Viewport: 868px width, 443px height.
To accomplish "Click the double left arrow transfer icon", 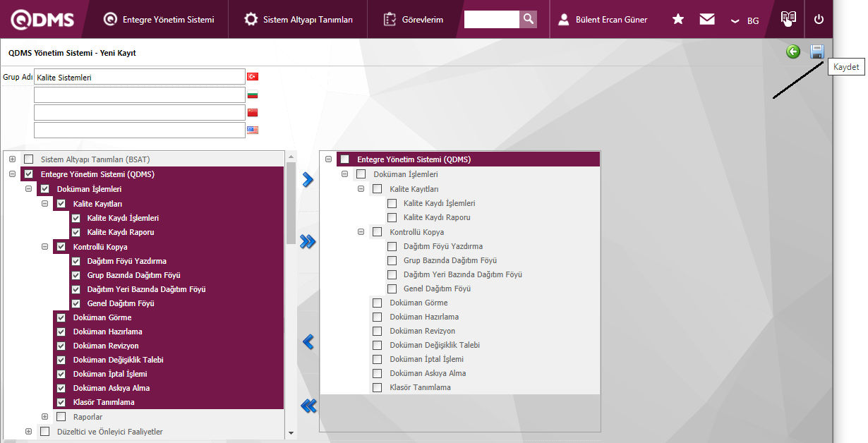I will point(308,406).
